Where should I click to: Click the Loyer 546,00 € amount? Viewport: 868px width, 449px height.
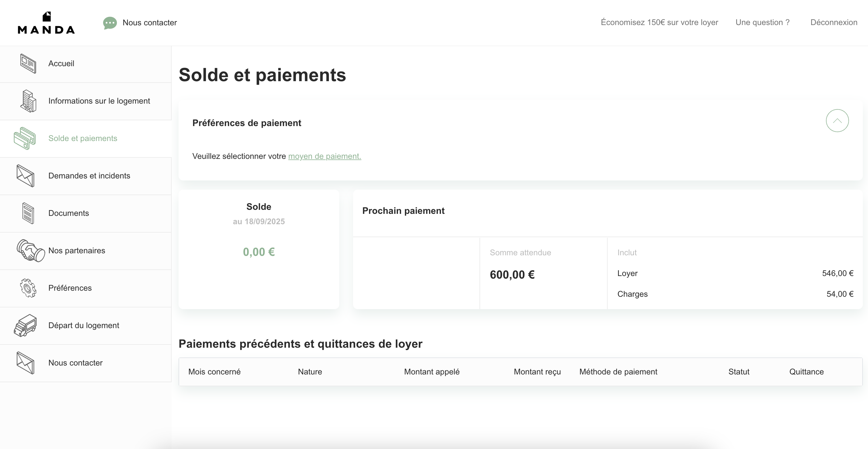[838, 273]
